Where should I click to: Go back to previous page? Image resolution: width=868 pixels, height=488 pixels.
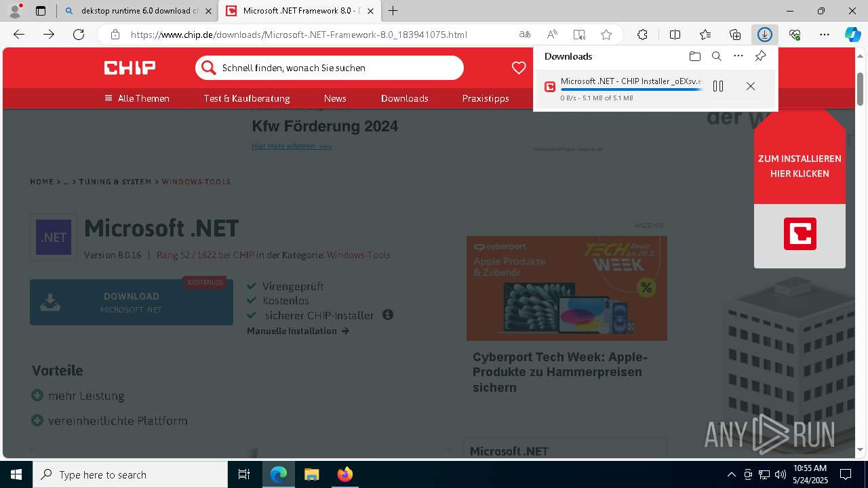tap(19, 35)
